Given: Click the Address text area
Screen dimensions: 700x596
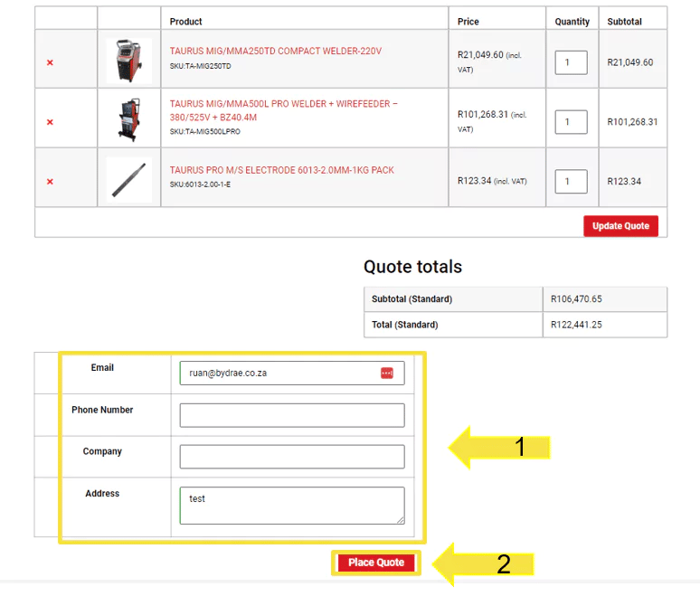Looking at the screenshot, I should (291, 505).
